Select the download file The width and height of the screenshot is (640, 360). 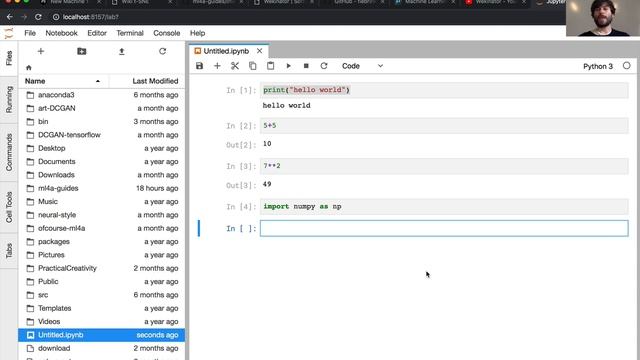(101, 348)
